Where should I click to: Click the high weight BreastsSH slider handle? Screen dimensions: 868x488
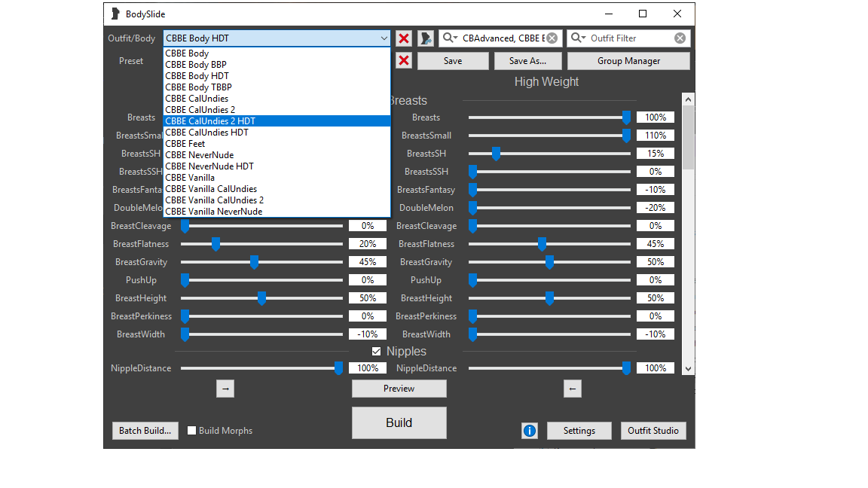[496, 154]
